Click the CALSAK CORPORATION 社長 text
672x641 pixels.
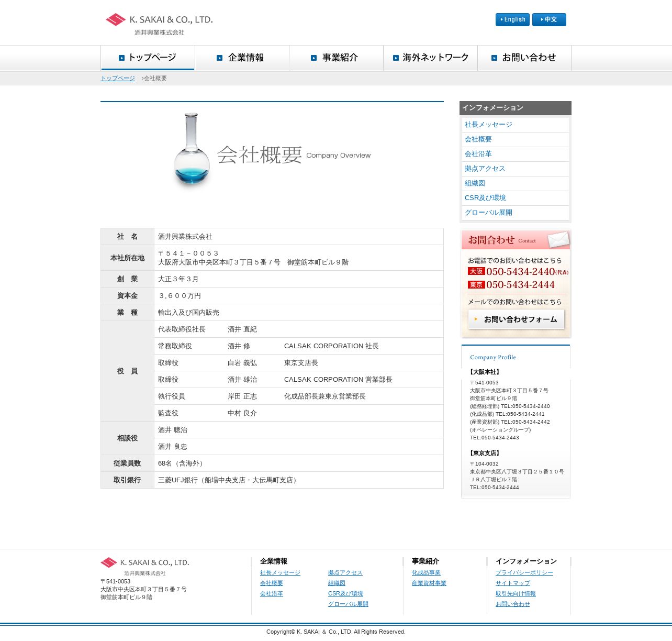(x=331, y=346)
